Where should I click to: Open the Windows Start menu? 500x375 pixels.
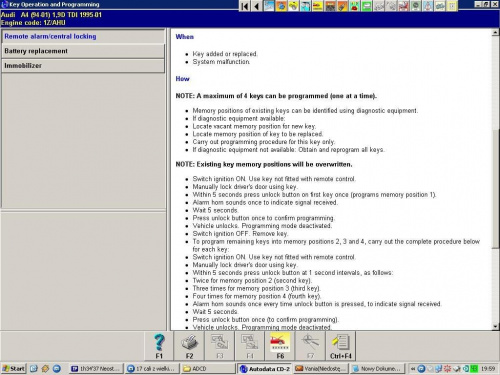tap(13, 368)
